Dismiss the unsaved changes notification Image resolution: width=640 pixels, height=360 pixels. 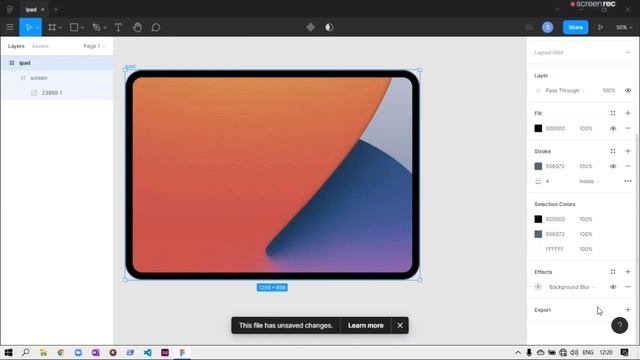click(x=400, y=325)
